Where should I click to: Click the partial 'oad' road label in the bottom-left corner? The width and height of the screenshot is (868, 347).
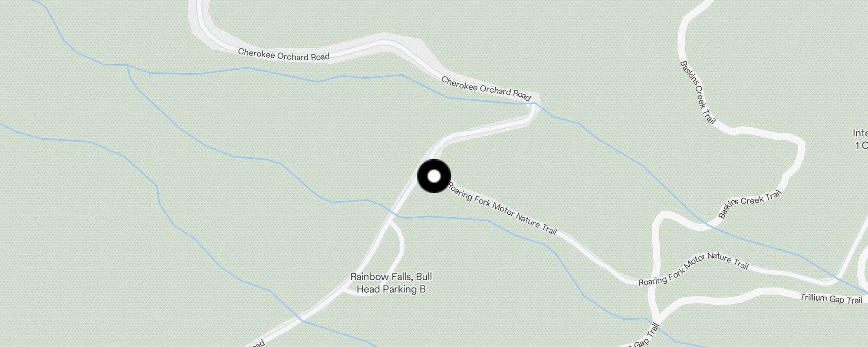coord(256,344)
